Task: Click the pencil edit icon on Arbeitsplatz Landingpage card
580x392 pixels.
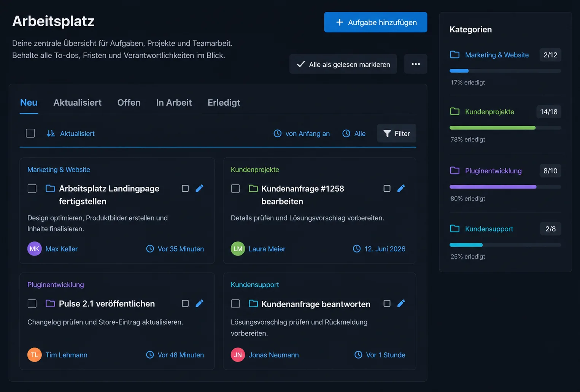Action: [199, 188]
